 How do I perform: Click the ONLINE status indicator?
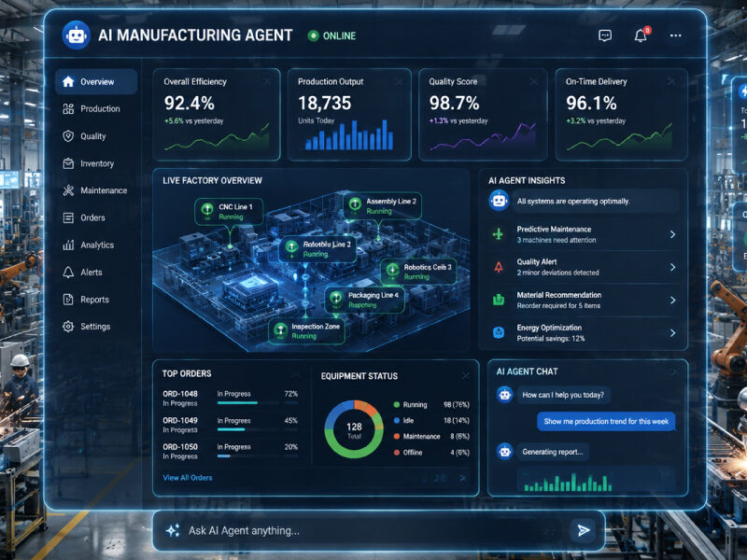332,35
